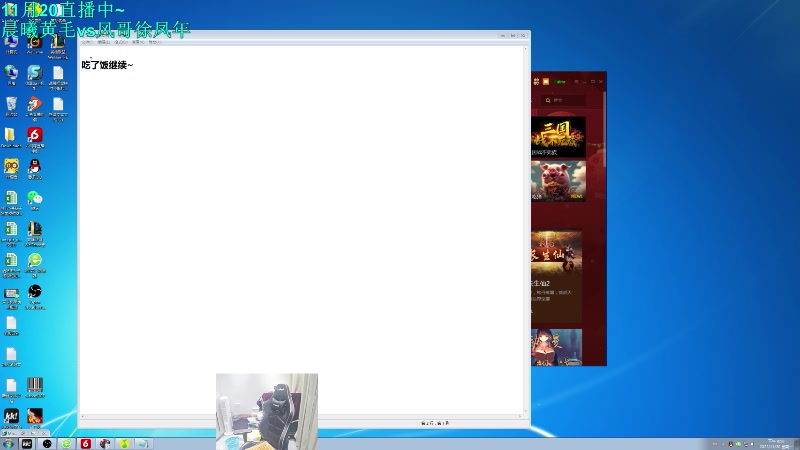This screenshot has width=800, height=450.
Task: Click the yellow-green taskbar icon
Action: point(124,444)
